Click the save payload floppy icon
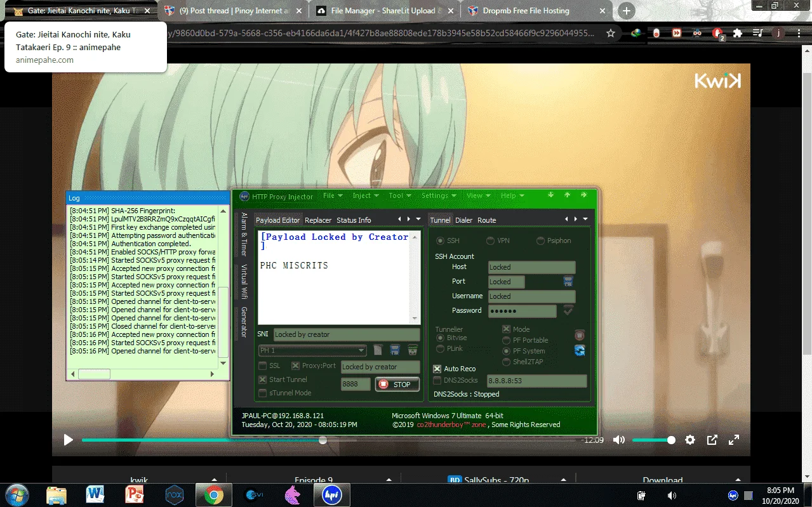812x507 pixels. click(x=395, y=350)
